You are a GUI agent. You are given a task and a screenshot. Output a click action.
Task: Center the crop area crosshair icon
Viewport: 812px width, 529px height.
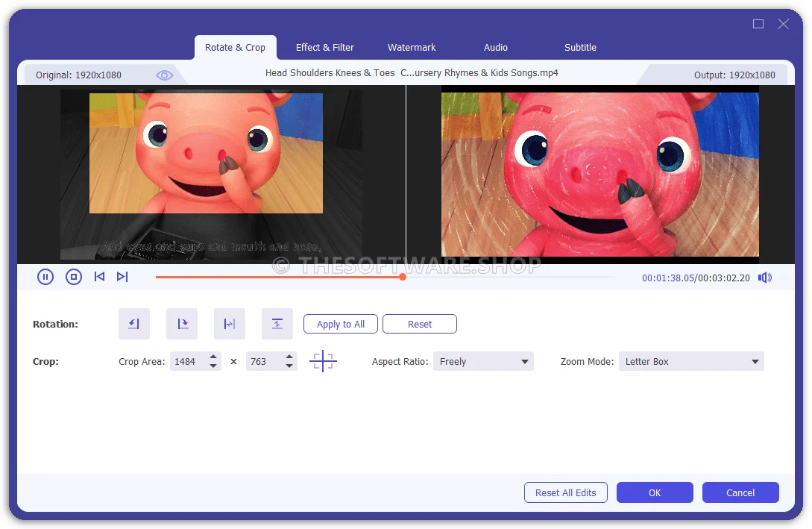tap(323, 361)
